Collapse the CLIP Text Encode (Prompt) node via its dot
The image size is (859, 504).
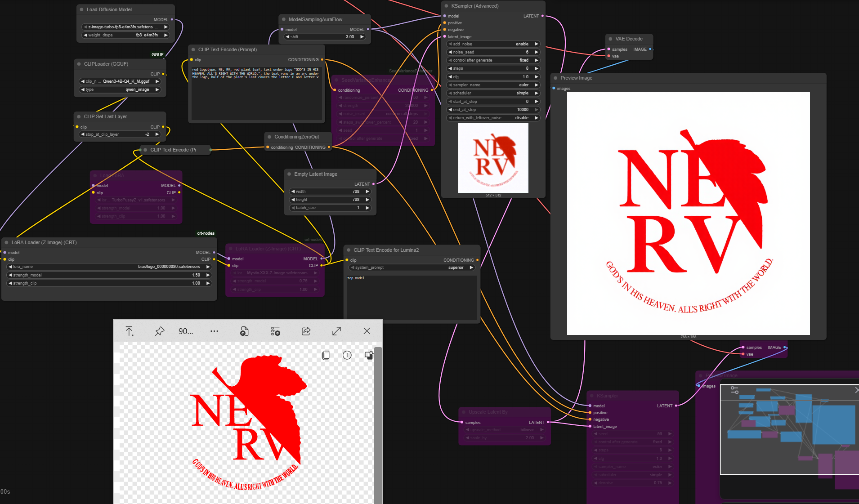[x=193, y=49]
